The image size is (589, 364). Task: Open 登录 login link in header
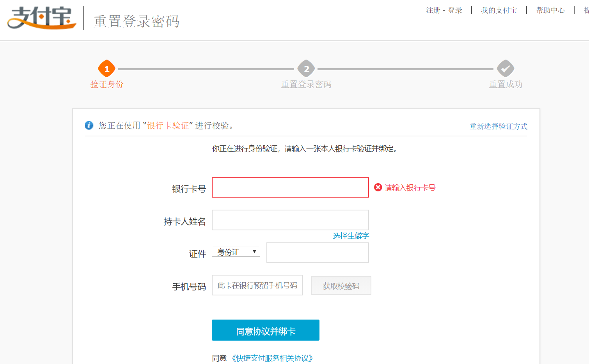[455, 11]
